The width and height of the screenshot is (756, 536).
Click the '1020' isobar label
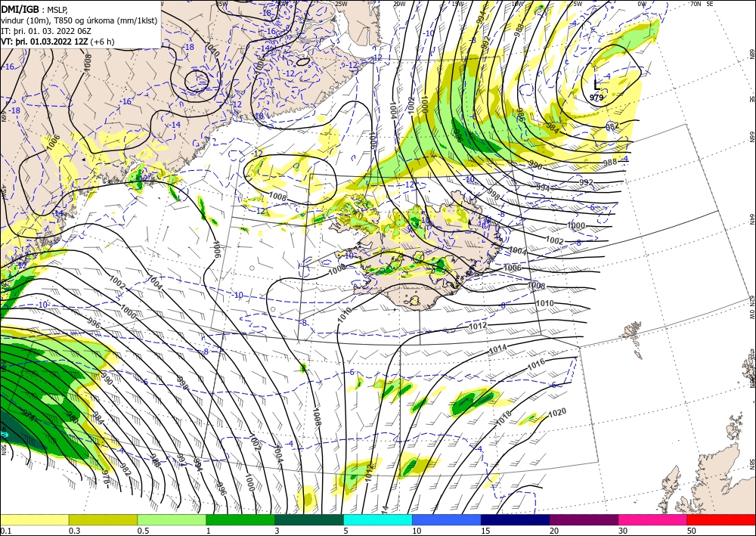point(557,413)
